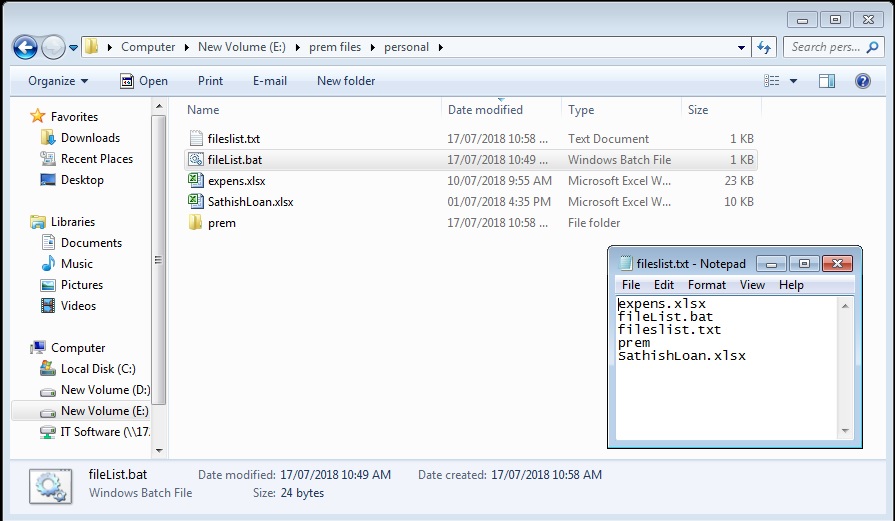The width and height of the screenshot is (895, 521).
Task: Toggle the preview pane icon
Action: [x=827, y=81]
